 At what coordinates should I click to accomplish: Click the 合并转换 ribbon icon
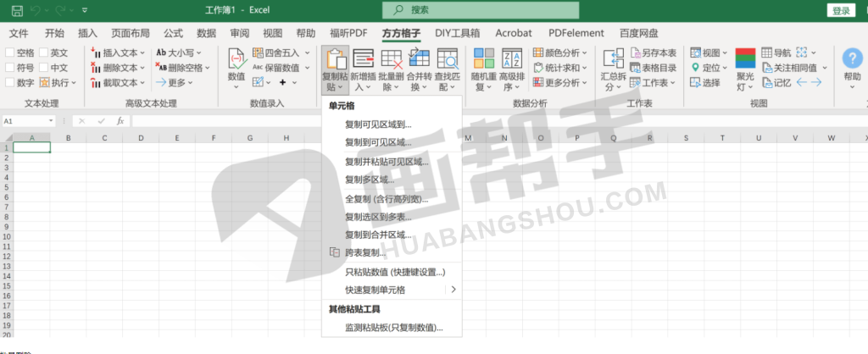pos(419,59)
